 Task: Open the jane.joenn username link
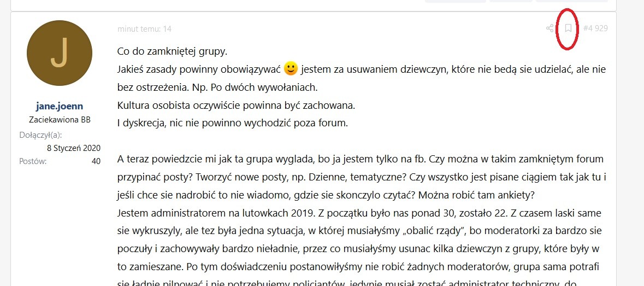(60, 107)
